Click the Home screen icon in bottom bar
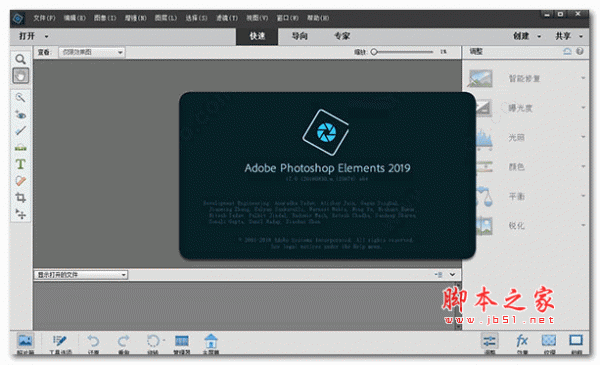The image size is (600, 365). (210, 344)
